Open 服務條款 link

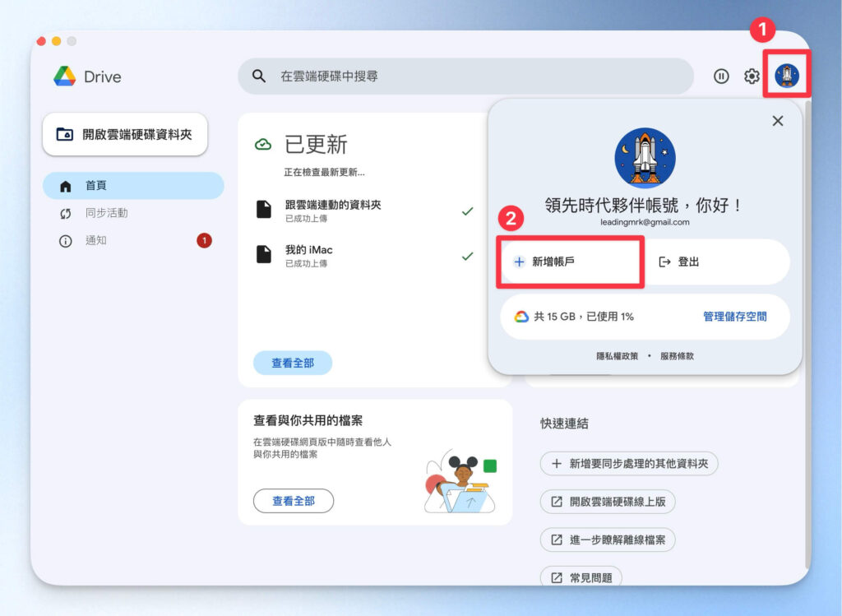677,356
